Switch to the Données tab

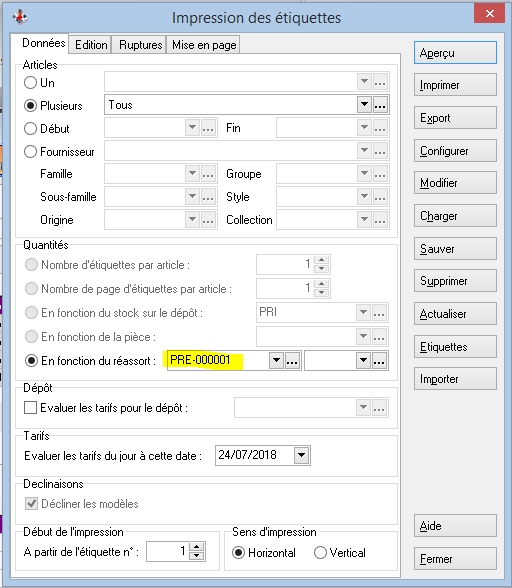(40, 44)
